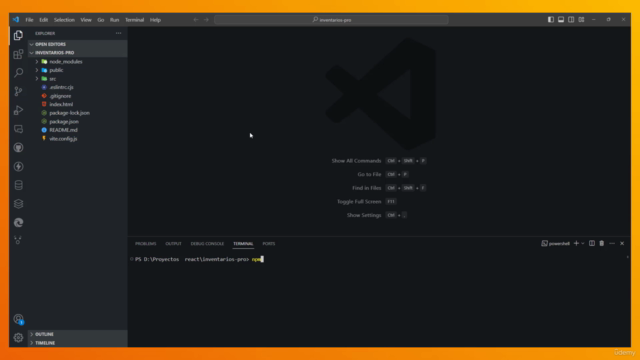This screenshot has height=360, width=640.
Task: Toggle panel layout icon in title bar
Action: pos(561,20)
